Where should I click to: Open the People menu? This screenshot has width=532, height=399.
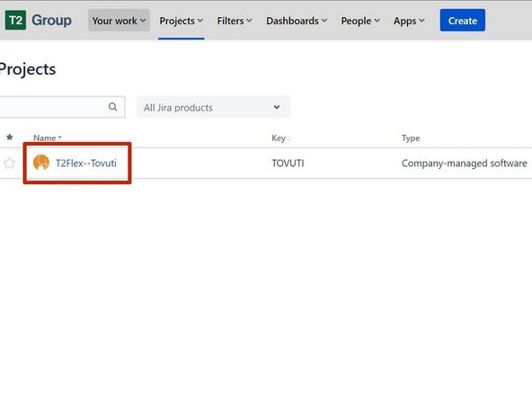tap(360, 21)
